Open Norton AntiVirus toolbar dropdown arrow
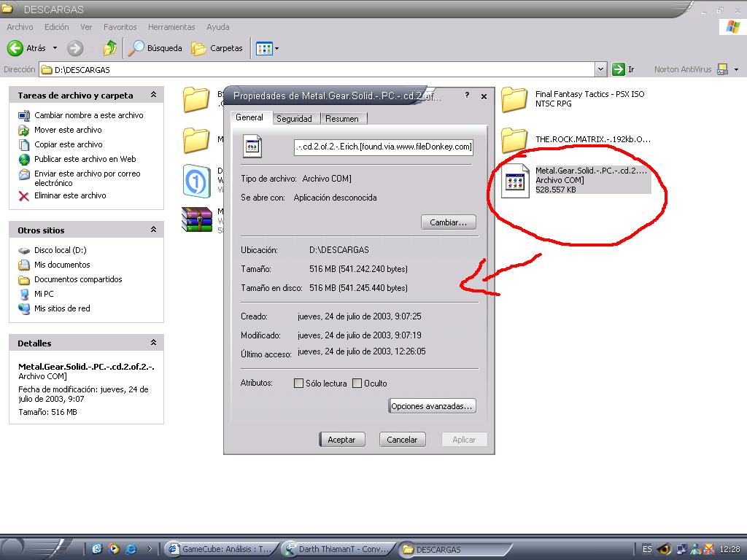This screenshot has width=747, height=560. (x=737, y=69)
